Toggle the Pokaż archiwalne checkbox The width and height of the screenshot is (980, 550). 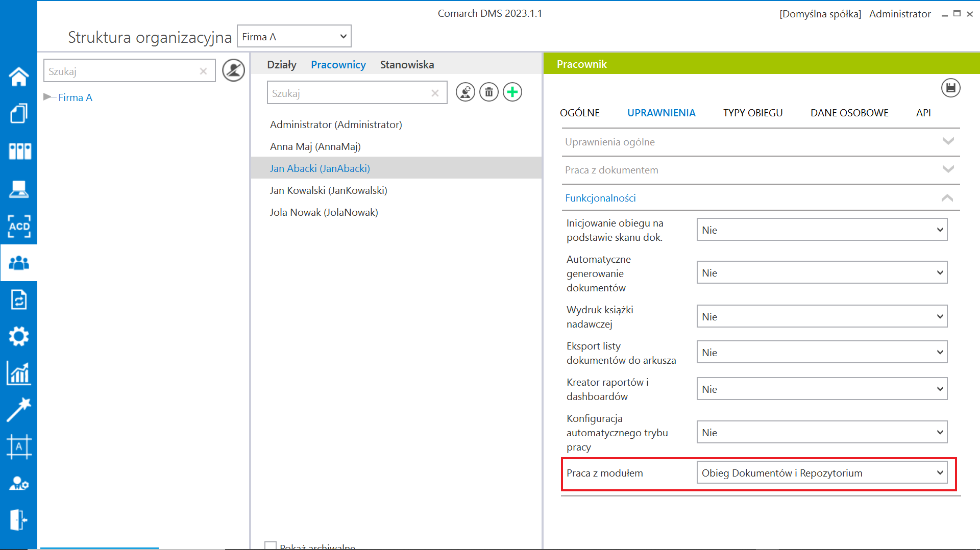tap(271, 546)
